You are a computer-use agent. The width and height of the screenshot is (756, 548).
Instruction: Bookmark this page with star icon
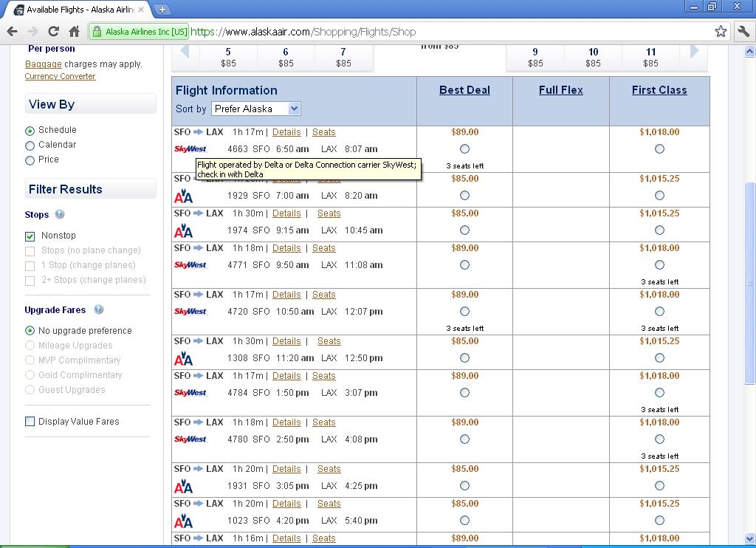pyautogui.click(x=721, y=32)
